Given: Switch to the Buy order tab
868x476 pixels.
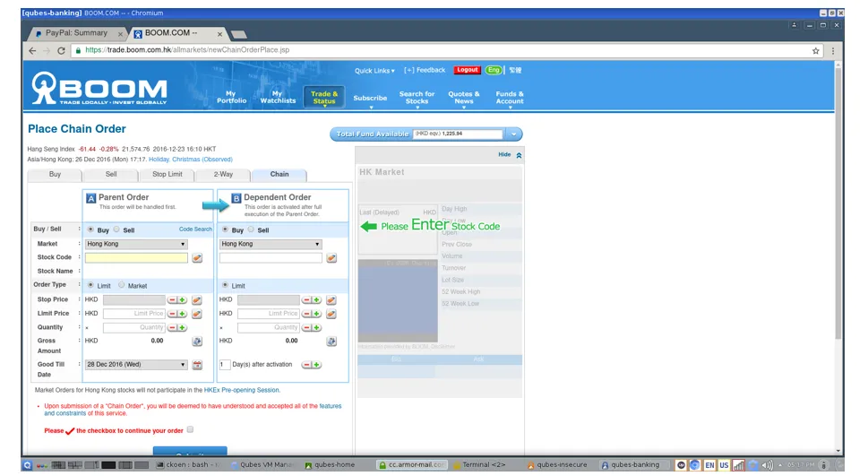Looking at the screenshot, I should pyautogui.click(x=55, y=174).
